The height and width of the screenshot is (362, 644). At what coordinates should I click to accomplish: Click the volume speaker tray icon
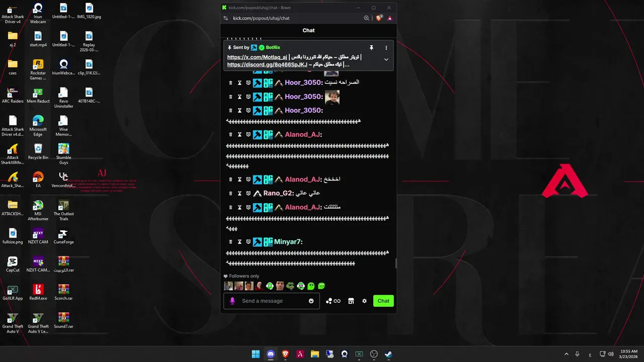tap(611, 354)
